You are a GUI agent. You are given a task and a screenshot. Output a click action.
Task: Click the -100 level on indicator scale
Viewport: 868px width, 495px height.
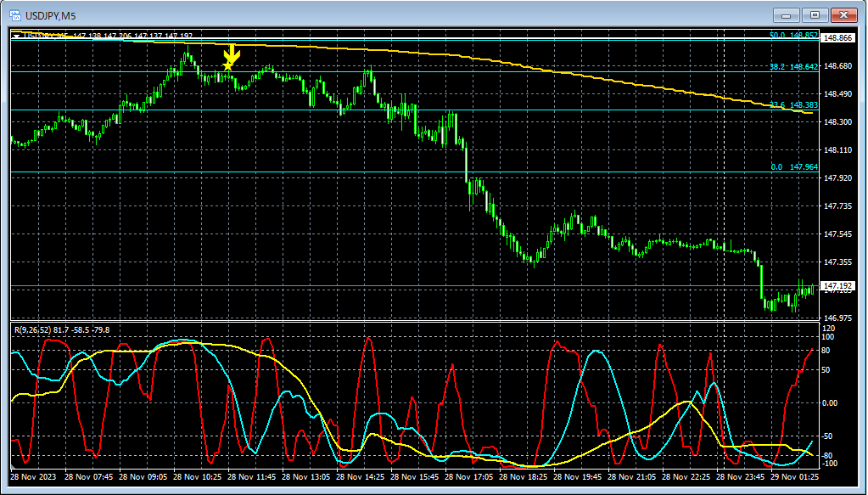[829, 464]
